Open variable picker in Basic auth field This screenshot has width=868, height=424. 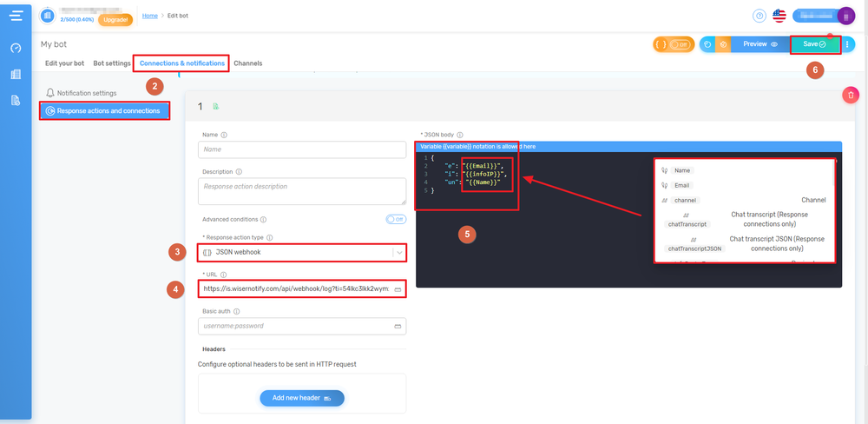coord(398,326)
